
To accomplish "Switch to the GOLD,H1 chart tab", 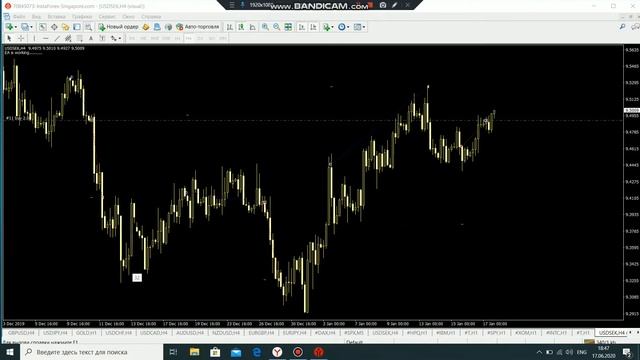I will click(86, 333).
